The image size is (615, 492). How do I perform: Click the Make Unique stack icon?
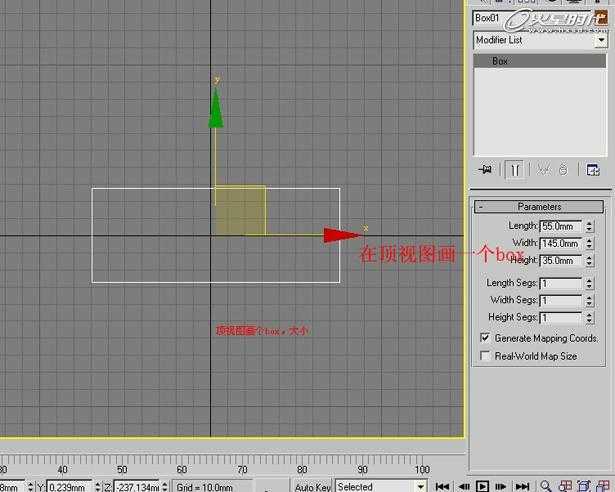click(543, 170)
